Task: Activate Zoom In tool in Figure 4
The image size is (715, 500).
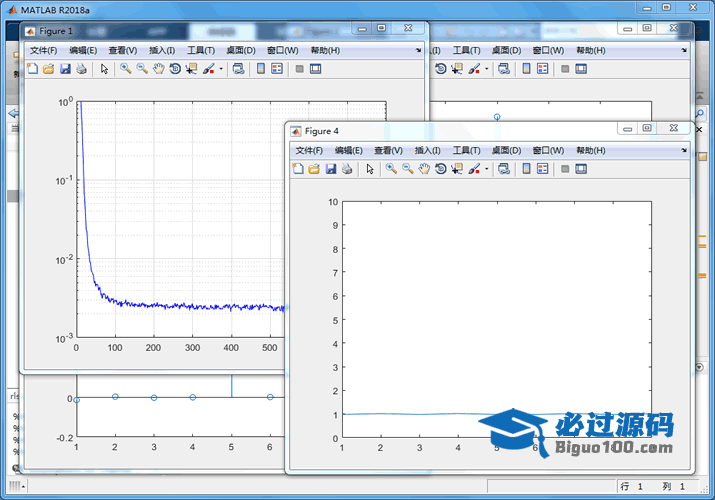Action: [x=391, y=169]
